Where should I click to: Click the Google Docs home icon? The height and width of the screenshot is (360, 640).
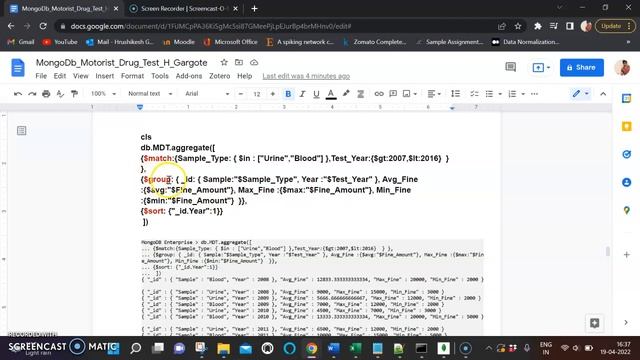click(x=18, y=68)
